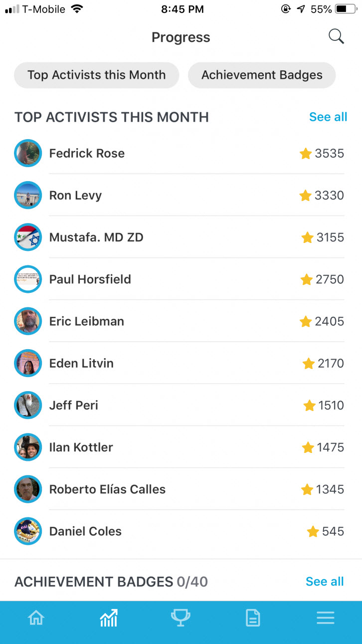The width and height of the screenshot is (362, 644).
Task: Open Eric Leibman's avatar
Action: pos(28,321)
